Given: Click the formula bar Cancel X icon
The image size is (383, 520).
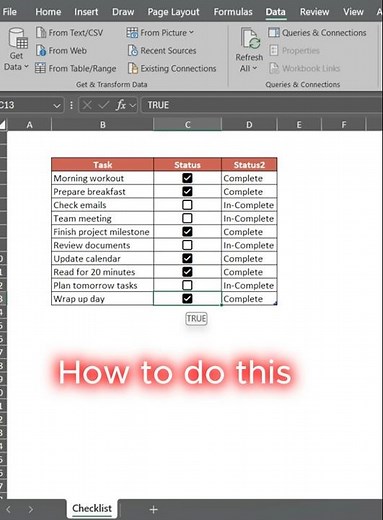Looking at the screenshot, I should pos(87,105).
